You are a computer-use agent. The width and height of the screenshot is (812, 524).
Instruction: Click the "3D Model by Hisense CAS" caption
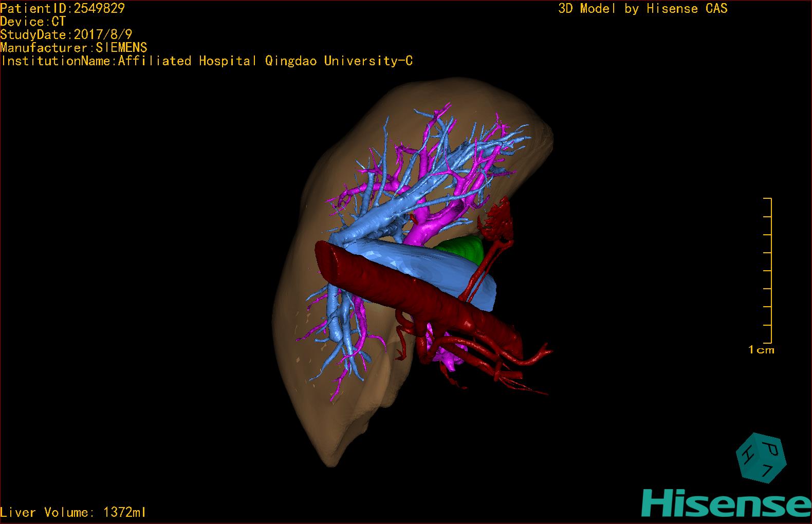[643, 9]
